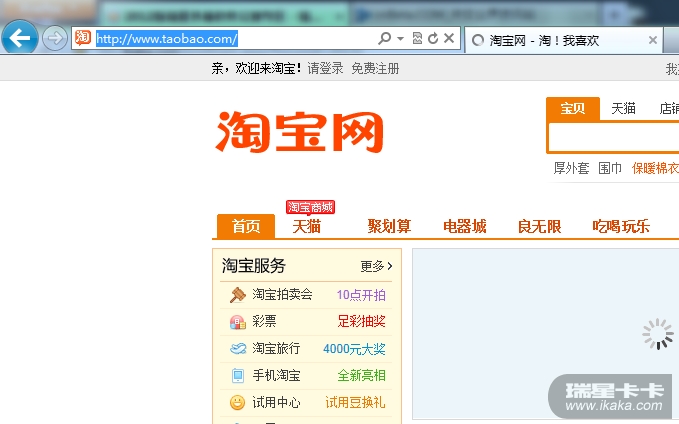Open the 首页 navigation tab
This screenshot has height=424, width=679.
coord(246,226)
